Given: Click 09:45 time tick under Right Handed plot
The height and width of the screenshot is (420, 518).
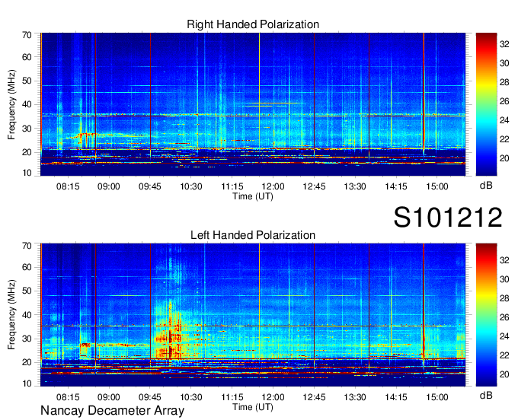Looking at the screenshot, I should coord(150,186).
